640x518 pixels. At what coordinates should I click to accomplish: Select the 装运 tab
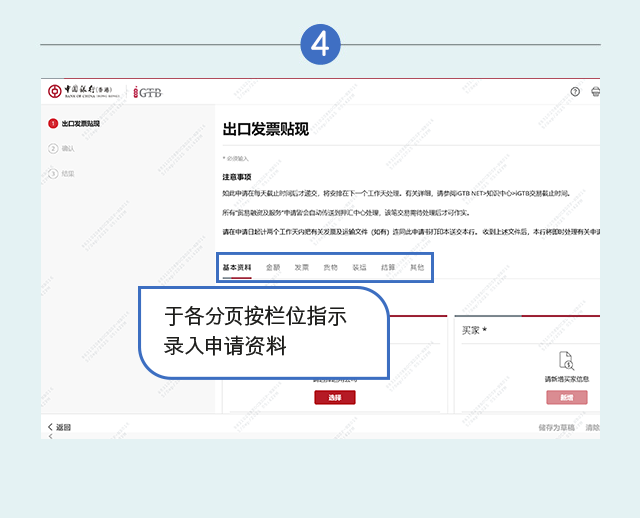pyautogui.click(x=359, y=268)
